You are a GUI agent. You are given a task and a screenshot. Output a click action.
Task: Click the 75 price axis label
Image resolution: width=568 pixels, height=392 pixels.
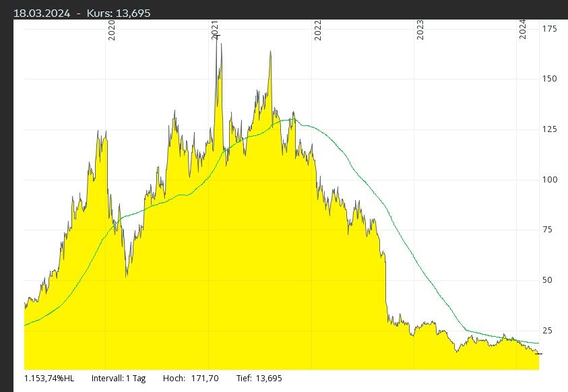pyautogui.click(x=548, y=230)
